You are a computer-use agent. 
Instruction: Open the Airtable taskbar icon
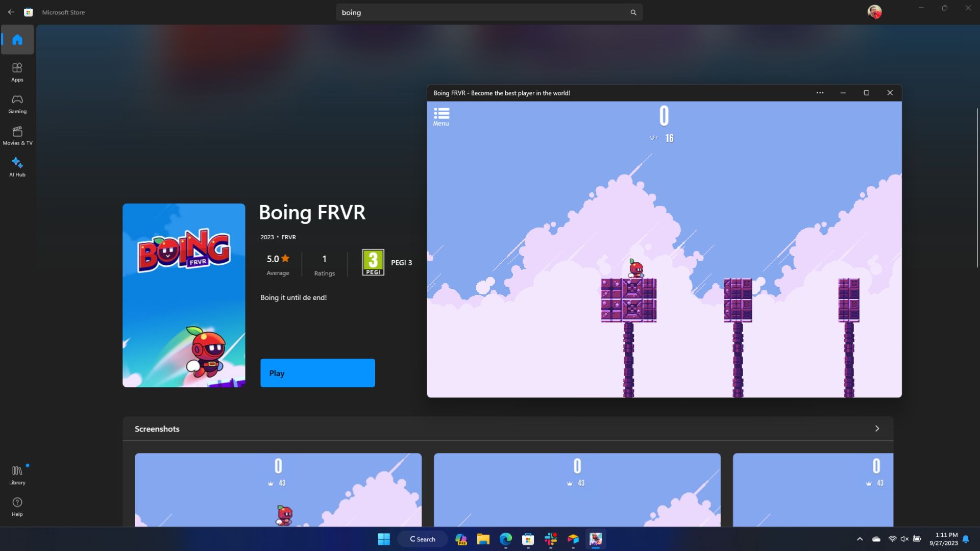573,539
